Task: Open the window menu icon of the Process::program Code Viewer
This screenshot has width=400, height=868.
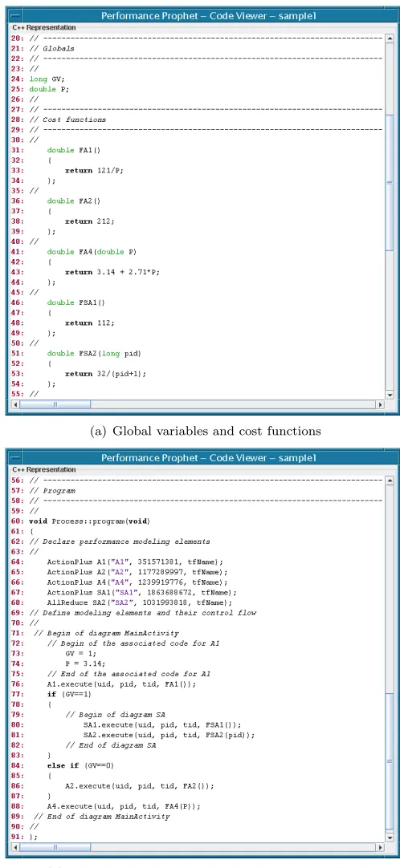Action: (15, 458)
